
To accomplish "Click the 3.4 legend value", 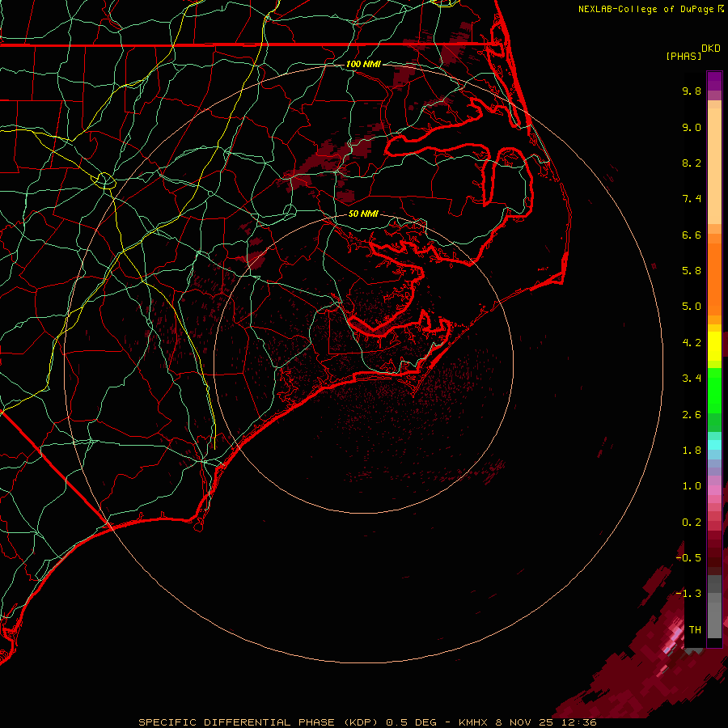I will click(x=692, y=379).
